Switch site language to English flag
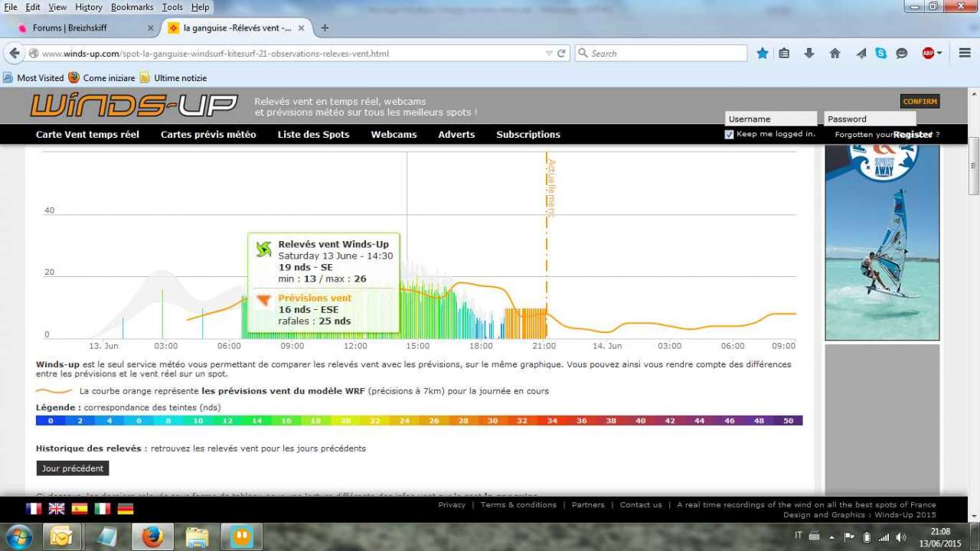This screenshot has height=551, width=980. 57,509
